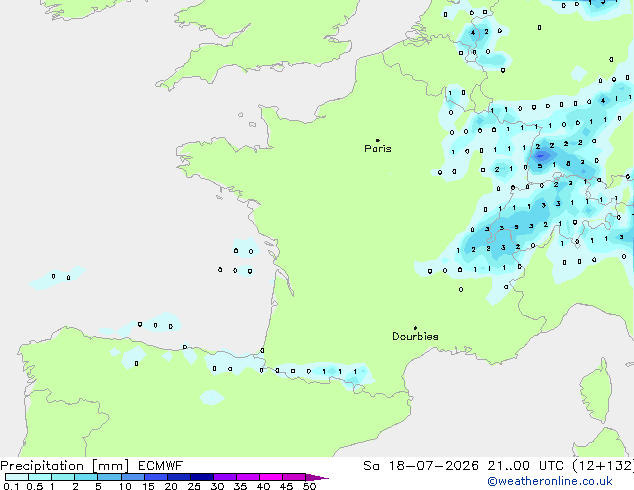Click the '35' legend scale value
Image resolution: width=634 pixels, height=490 pixels.
tap(240, 486)
